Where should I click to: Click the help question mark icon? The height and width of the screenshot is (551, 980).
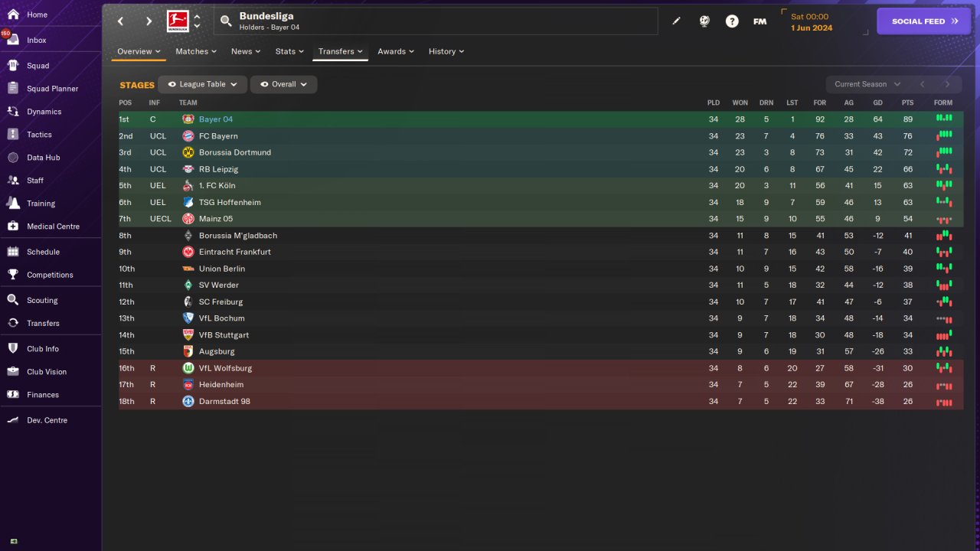point(732,21)
